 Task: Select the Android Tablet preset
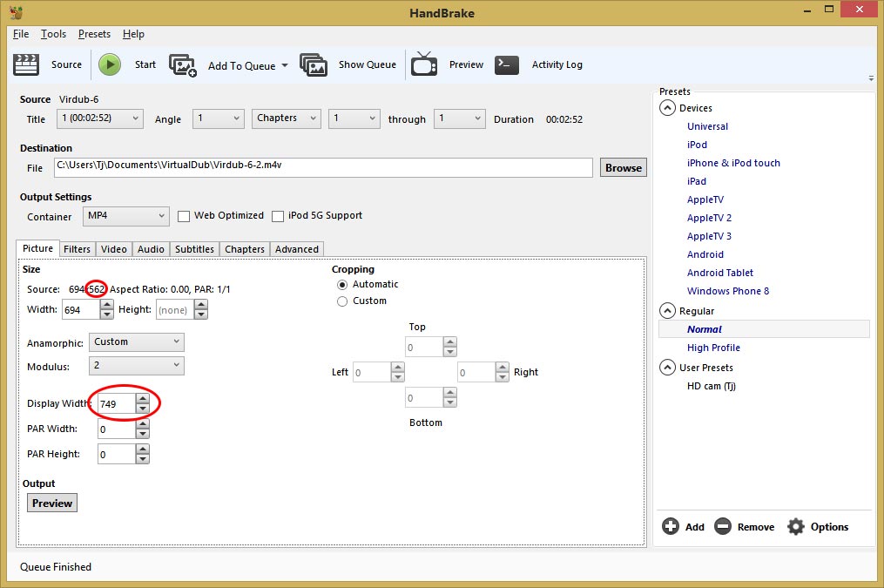(720, 273)
